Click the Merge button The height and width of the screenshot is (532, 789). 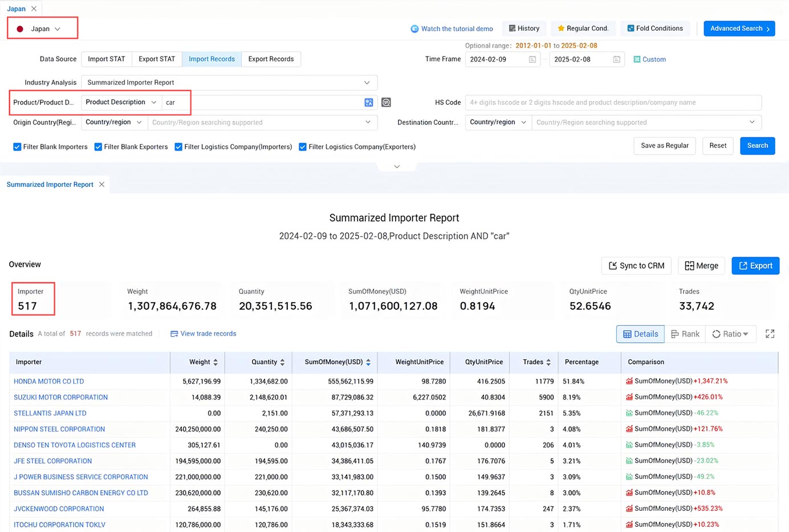coord(701,266)
